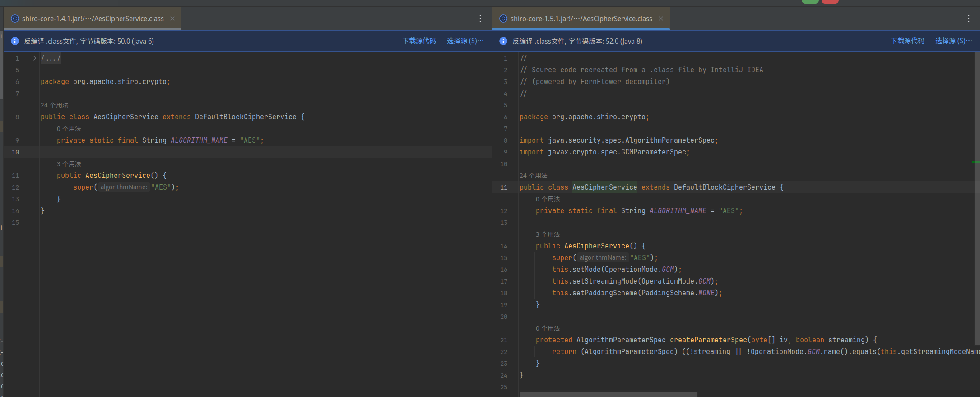Image resolution: width=980 pixels, height=397 pixels.
Task: Click 选择源 (S) link in right editor
Action: pyautogui.click(x=953, y=41)
